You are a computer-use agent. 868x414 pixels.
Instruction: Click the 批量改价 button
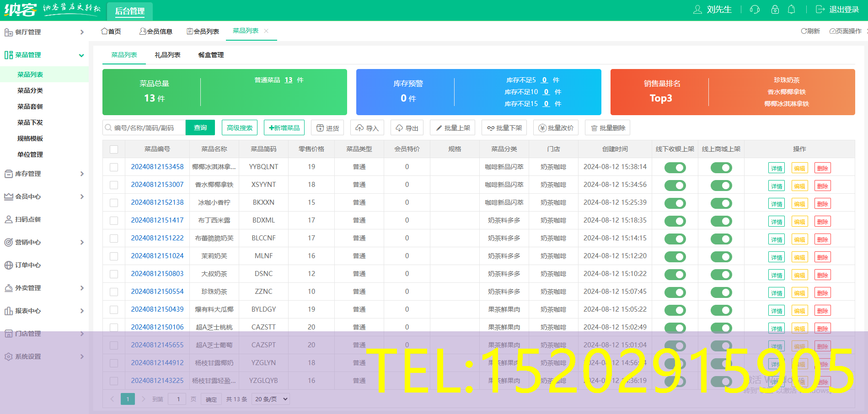pyautogui.click(x=556, y=127)
